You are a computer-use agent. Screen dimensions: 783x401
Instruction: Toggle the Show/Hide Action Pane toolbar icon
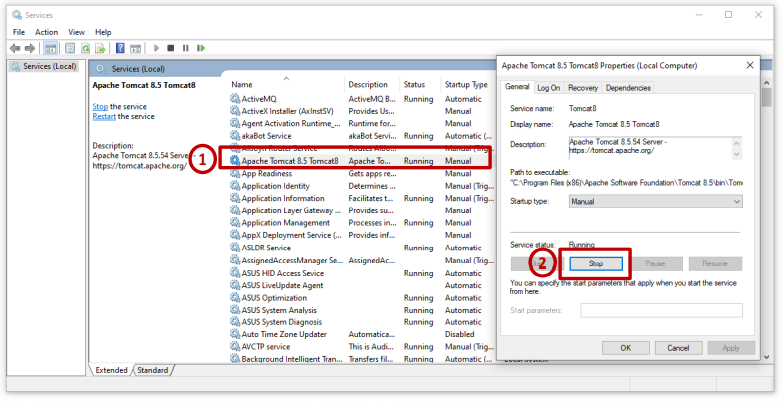pyautogui.click(x=135, y=48)
